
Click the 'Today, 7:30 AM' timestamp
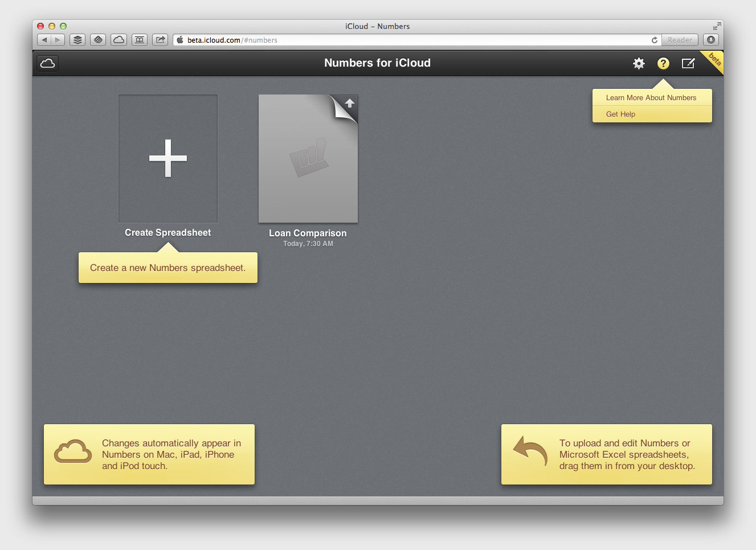pyautogui.click(x=308, y=244)
